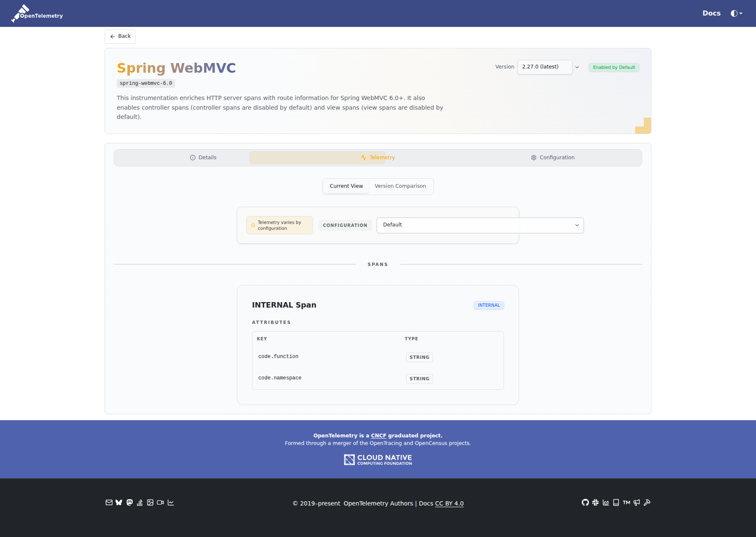
Task: Click the OpenTelemetry logo in header
Action: [x=37, y=13]
